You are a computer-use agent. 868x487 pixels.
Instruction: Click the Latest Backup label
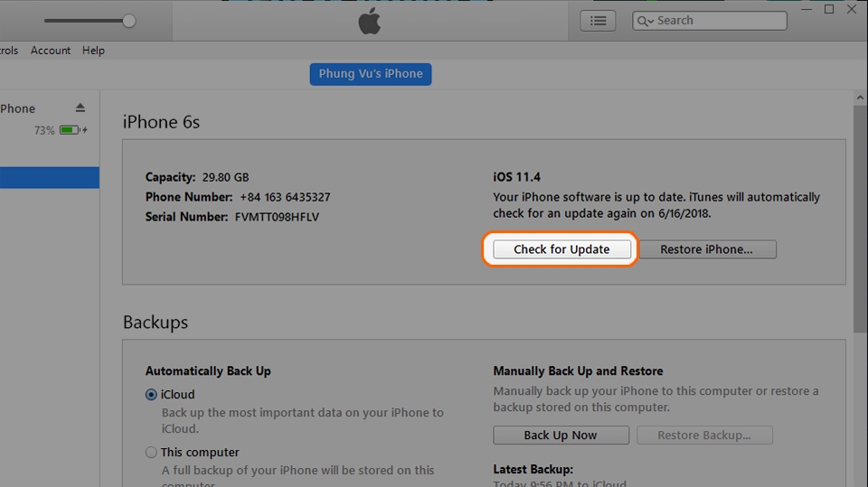click(x=533, y=469)
